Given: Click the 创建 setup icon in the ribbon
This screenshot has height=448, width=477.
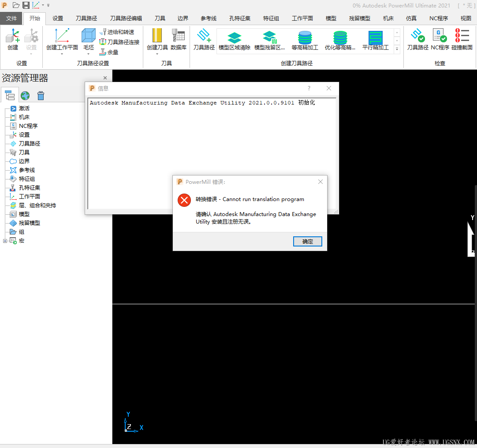Looking at the screenshot, I should 13,39.
